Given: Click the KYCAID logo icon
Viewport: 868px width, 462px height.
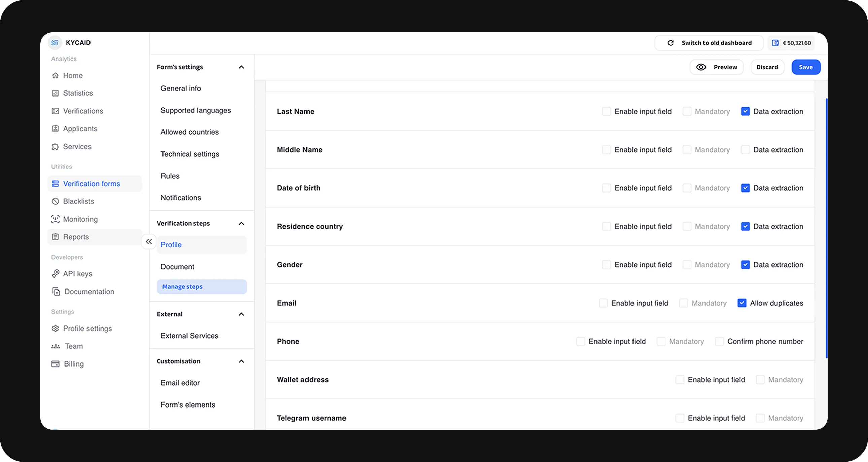Looking at the screenshot, I should [x=56, y=42].
